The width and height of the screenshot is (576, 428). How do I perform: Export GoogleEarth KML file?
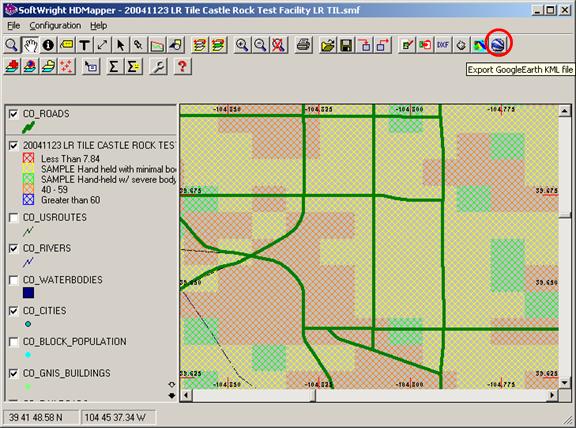coord(498,44)
